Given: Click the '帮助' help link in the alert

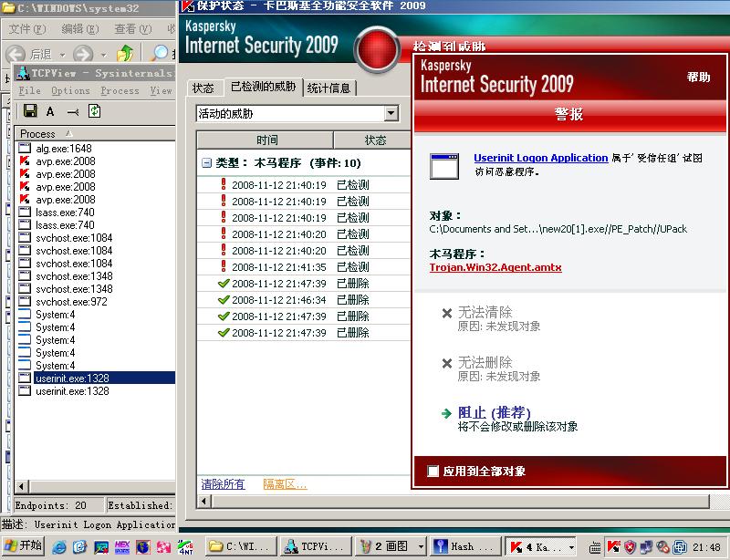Looking at the screenshot, I should tap(699, 77).
